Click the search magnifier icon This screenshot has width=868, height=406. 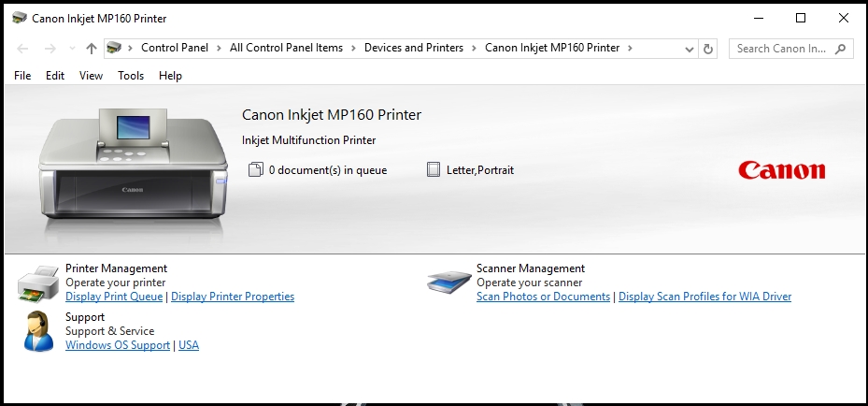pos(840,49)
